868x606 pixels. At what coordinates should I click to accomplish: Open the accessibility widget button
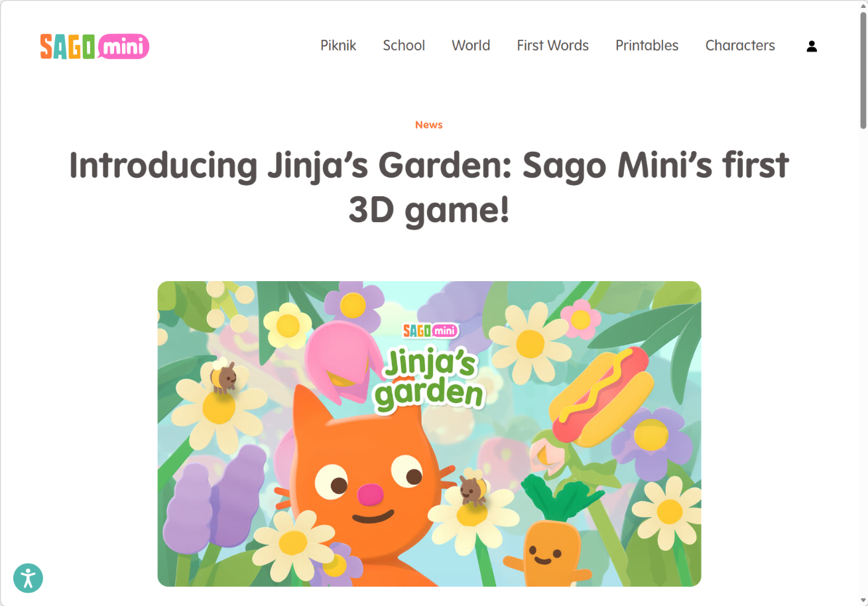pyautogui.click(x=28, y=578)
